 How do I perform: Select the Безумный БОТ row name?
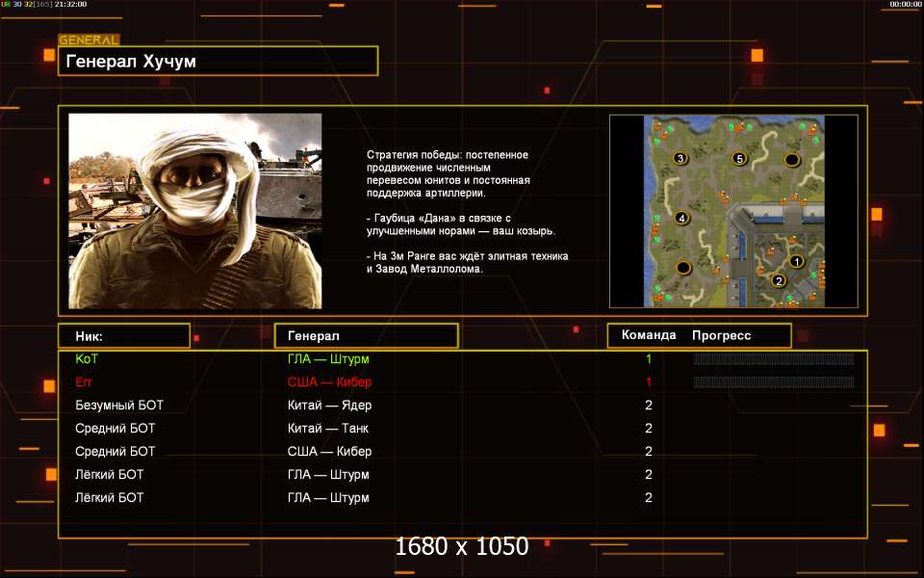[119, 406]
